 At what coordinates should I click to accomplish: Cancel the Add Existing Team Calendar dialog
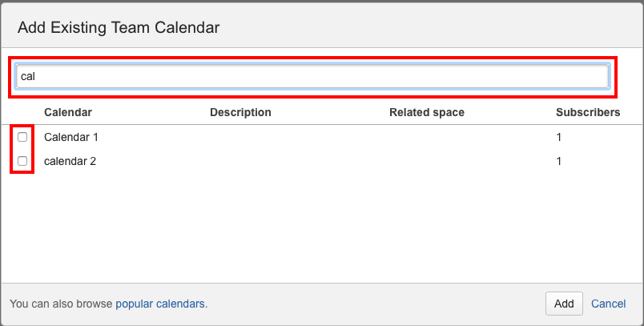coord(608,304)
